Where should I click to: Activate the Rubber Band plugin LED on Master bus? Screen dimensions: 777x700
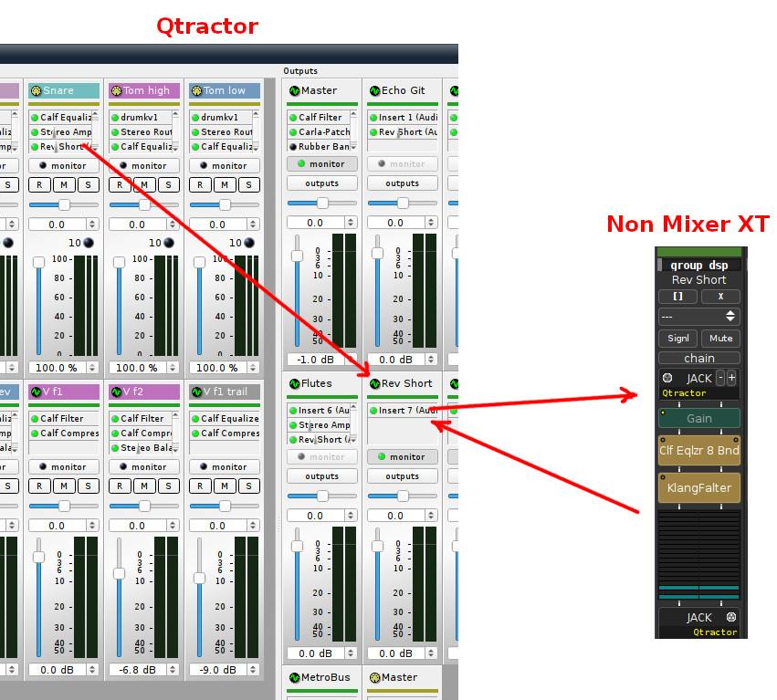[293, 147]
